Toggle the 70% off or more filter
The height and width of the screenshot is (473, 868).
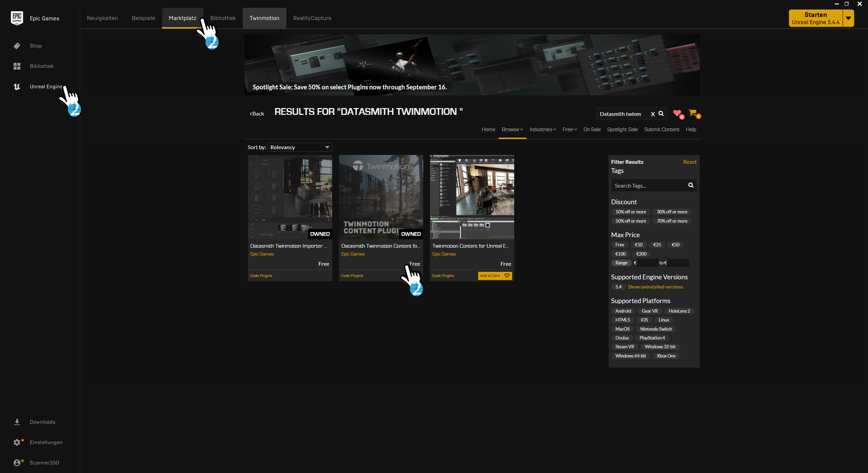[x=672, y=221]
